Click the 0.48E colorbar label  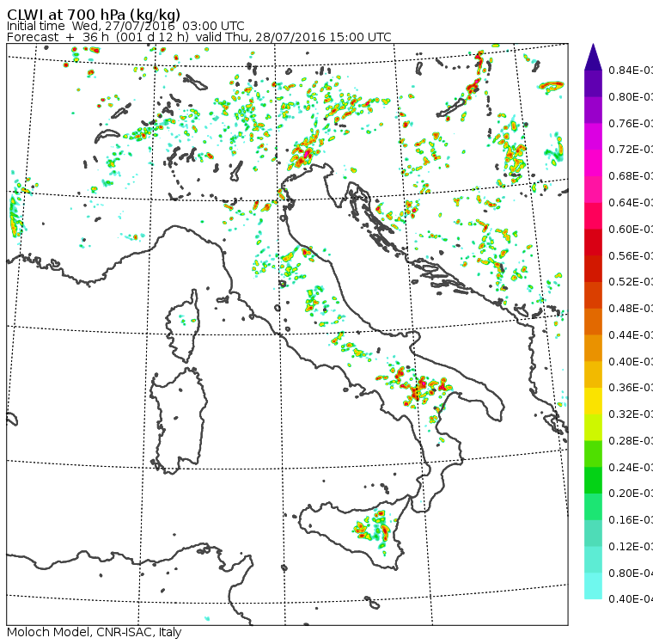click(631, 309)
